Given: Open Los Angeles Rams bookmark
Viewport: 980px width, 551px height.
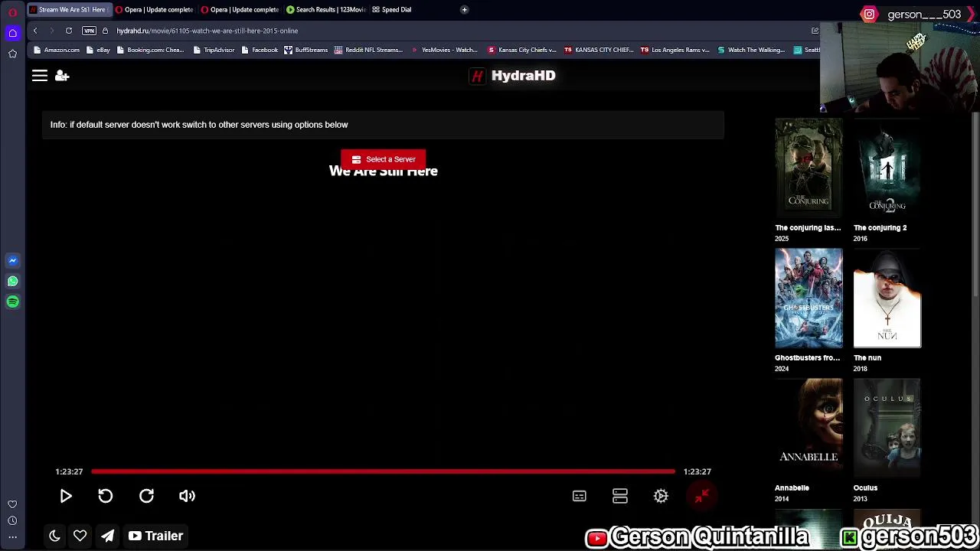Looking at the screenshot, I should (675, 50).
